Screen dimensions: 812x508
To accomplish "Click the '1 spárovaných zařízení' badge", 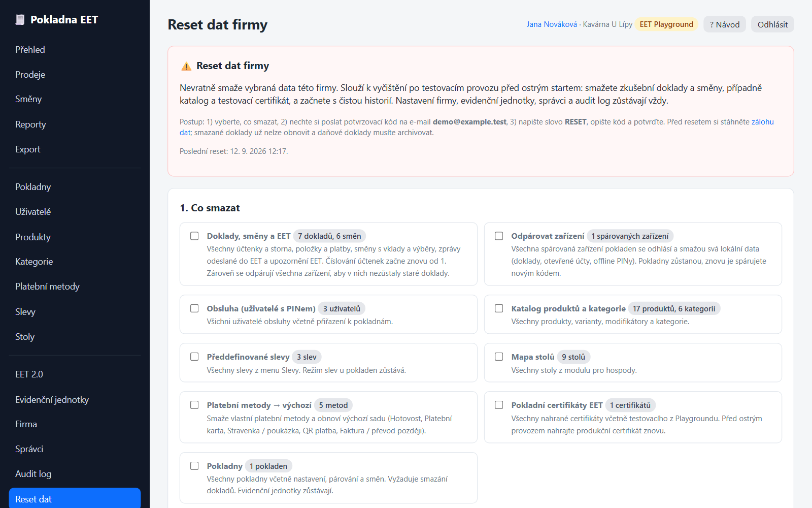I will pyautogui.click(x=630, y=236).
